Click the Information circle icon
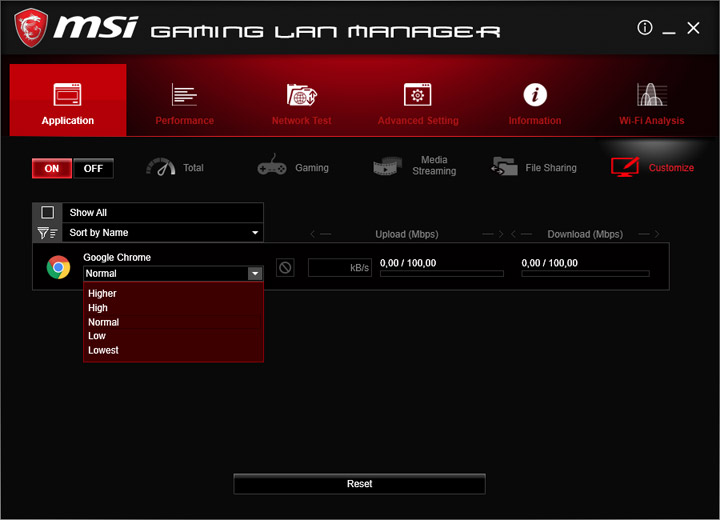 click(535, 95)
